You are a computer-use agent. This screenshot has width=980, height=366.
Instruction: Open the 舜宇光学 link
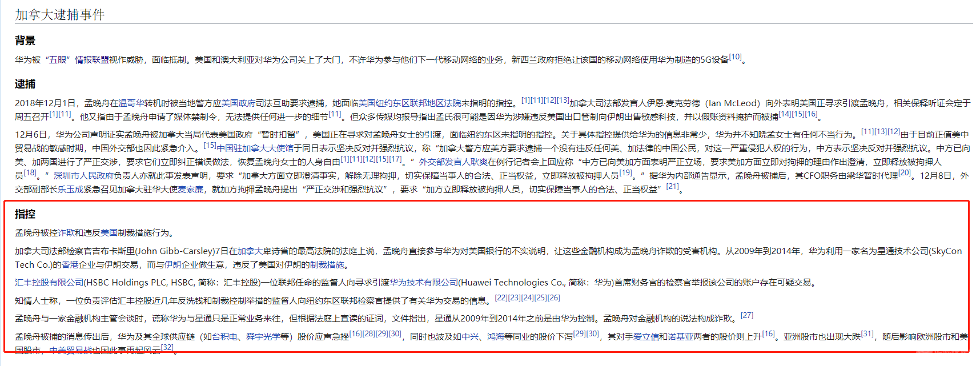[263, 337]
